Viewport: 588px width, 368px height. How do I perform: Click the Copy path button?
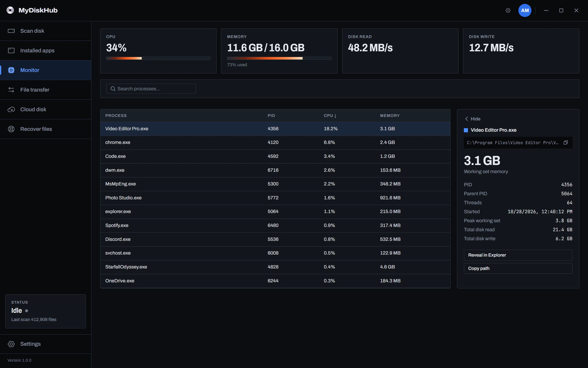pyautogui.click(x=518, y=268)
